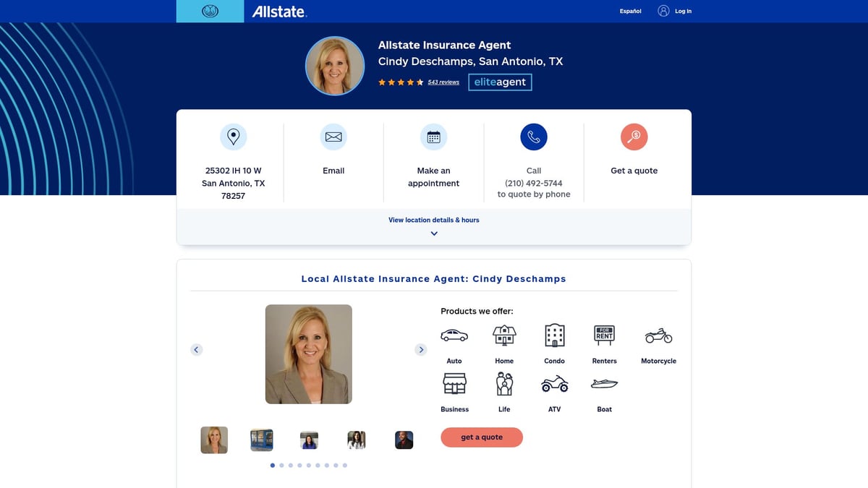The height and width of the screenshot is (488, 868).
Task: Select the Home insurance icon
Action: point(503,334)
